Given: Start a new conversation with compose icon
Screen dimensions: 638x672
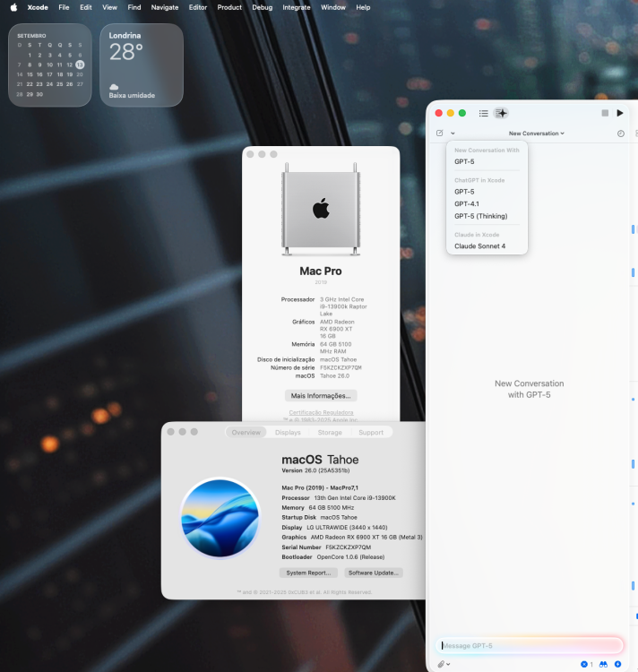Looking at the screenshot, I should pyautogui.click(x=440, y=134).
